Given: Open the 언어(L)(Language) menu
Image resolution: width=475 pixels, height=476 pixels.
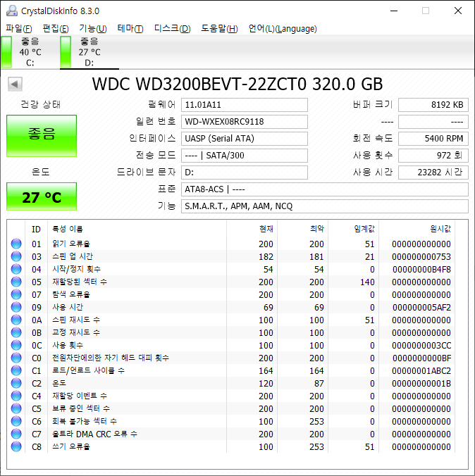Looking at the screenshot, I should (x=283, y=29).
